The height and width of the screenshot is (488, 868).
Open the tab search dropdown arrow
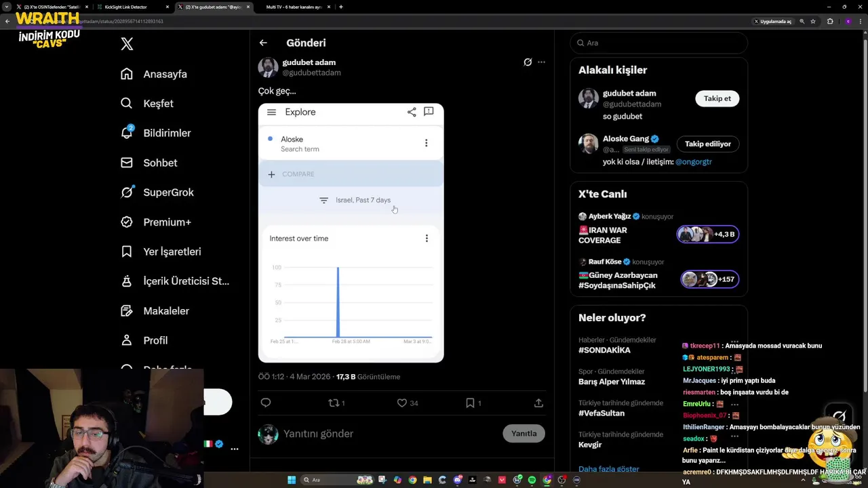pos(6,7)
